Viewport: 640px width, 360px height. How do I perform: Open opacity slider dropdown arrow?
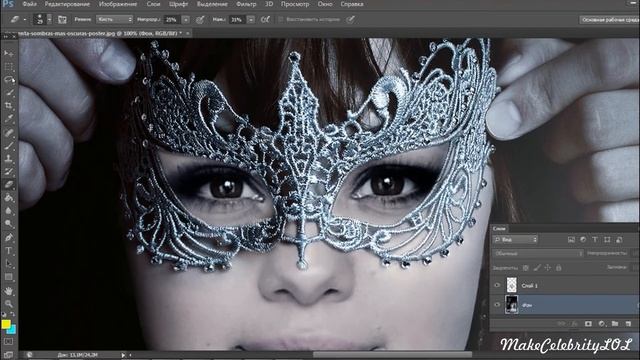point(186,19)
